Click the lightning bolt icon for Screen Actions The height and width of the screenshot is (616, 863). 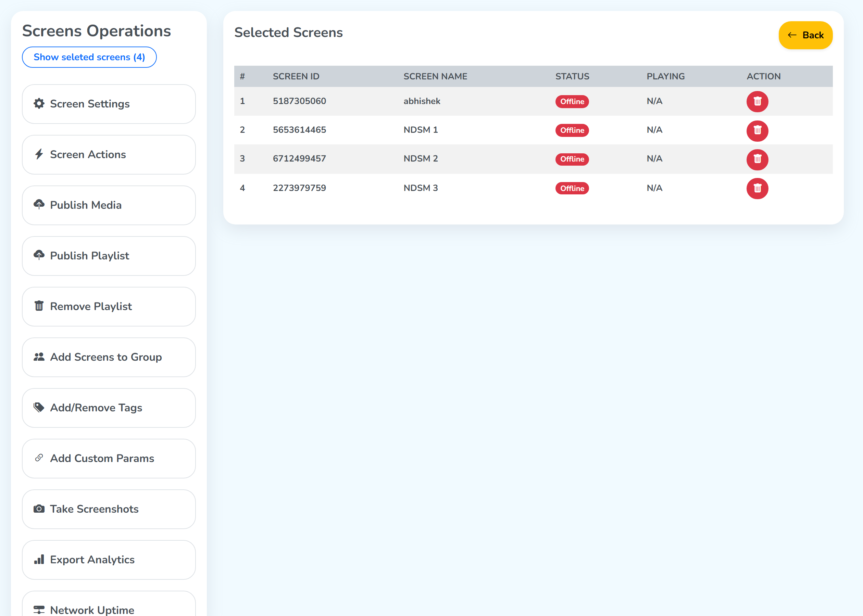coord(39,154)
